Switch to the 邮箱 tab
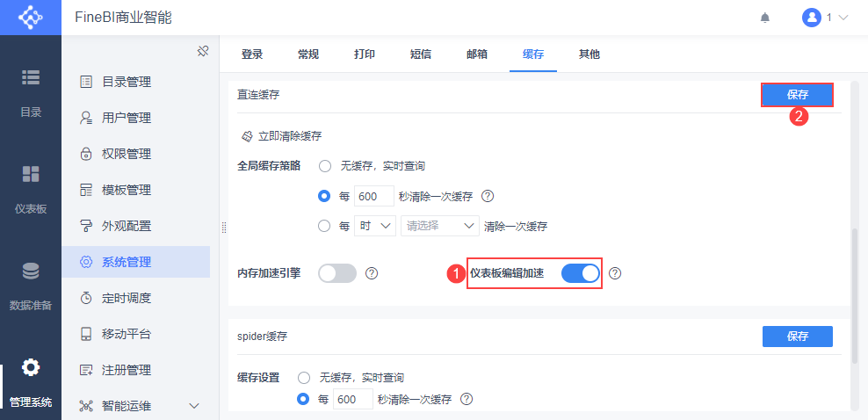This screenshot has height=420, width=868. point(477,54)
